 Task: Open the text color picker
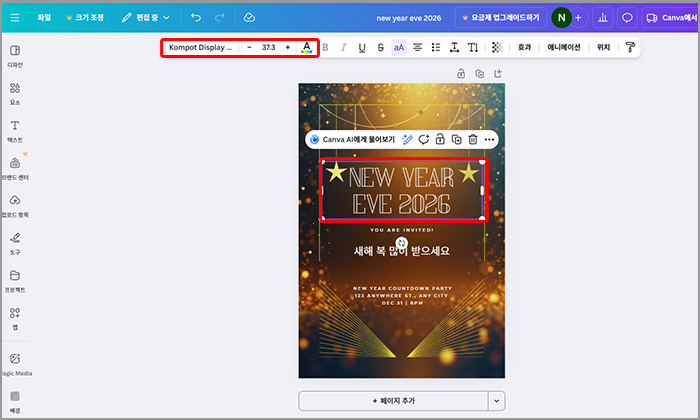[x=306, y=47]
